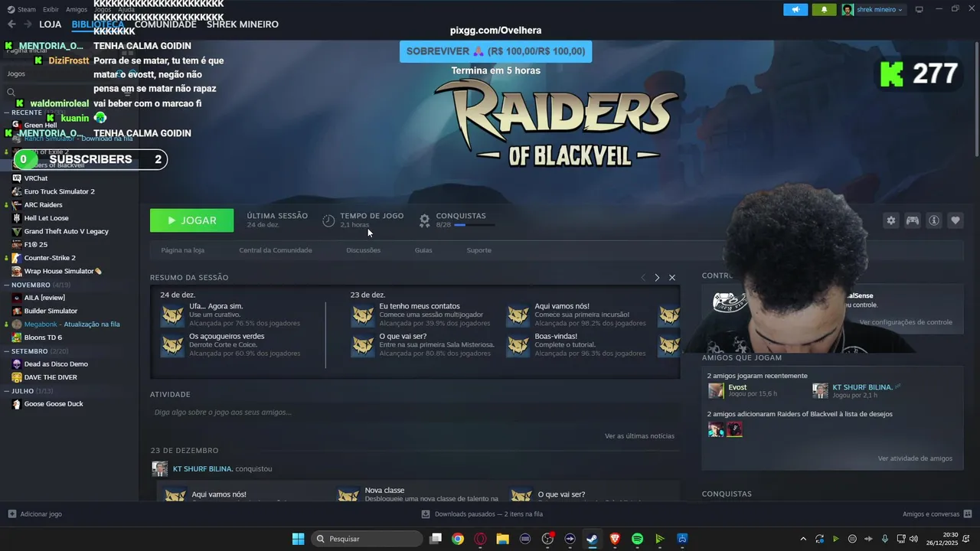Image resolution: width=980 pixels, height=551 pixels.
Task: Open Brave browser from taskbar
Action: [615, 539]
